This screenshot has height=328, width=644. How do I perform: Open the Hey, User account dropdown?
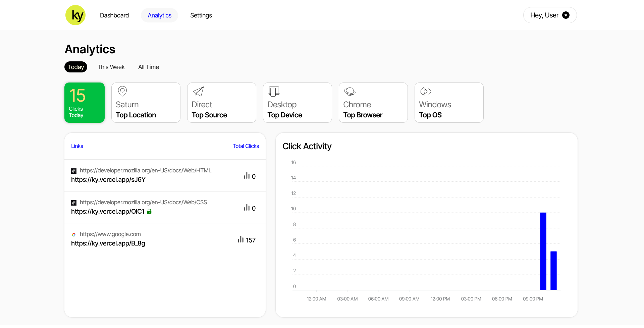click(x=550, y=15)
